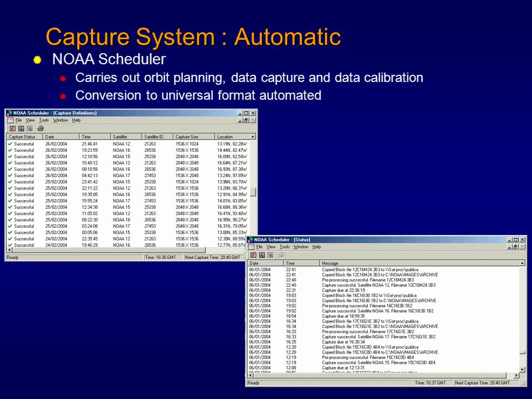The image size is (532, 399).
Task: Click the Date column header in Status window
Action: point(265,263)
